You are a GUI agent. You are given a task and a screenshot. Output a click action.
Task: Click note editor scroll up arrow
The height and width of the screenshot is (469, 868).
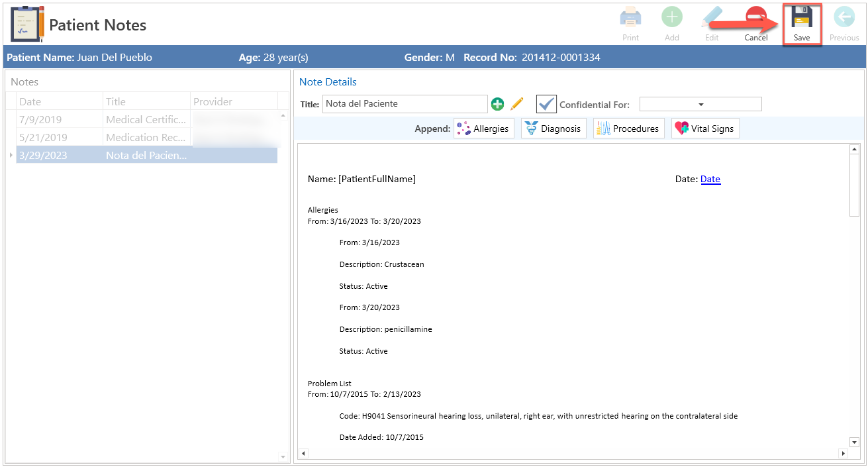[854, 149]
